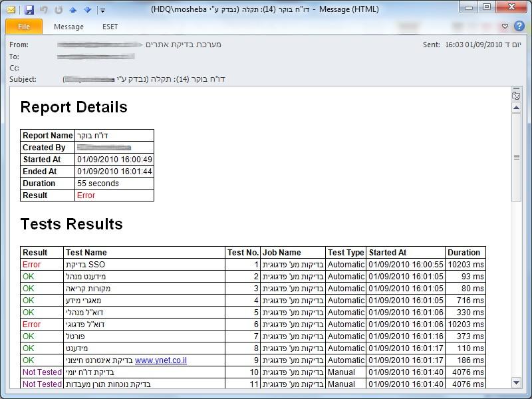This screenshot has width=532, height=399.
Task: Click the Started At time 01/09/2010 16:01:16
Action: tap(406, 336)
